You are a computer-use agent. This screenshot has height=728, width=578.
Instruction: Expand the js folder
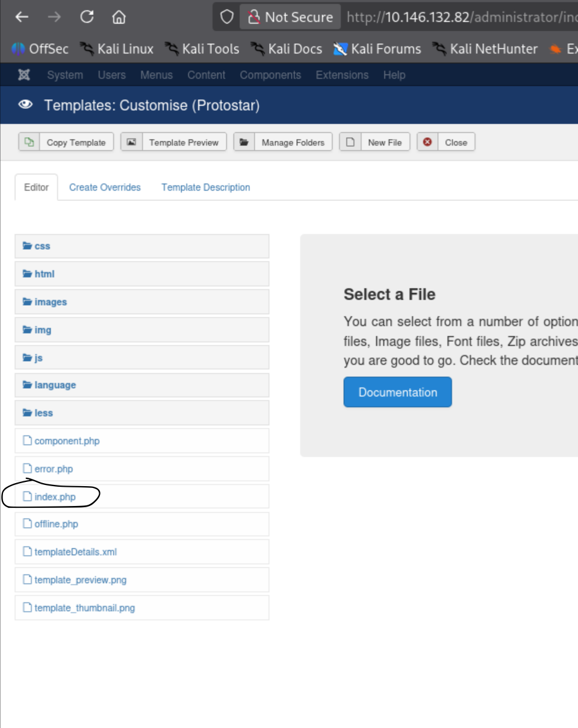(142, 357)
